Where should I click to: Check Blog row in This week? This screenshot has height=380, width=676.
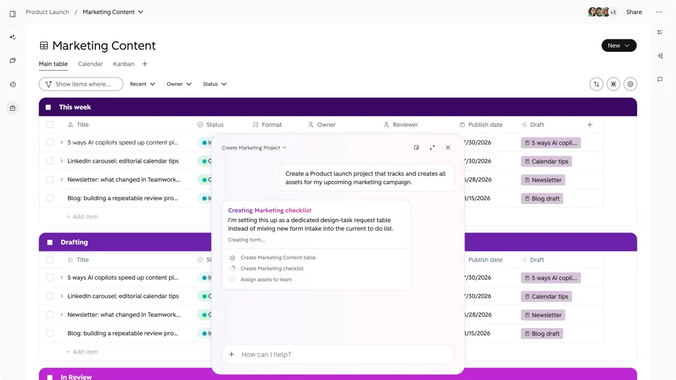pyautogui.click(x=50, y=198)
